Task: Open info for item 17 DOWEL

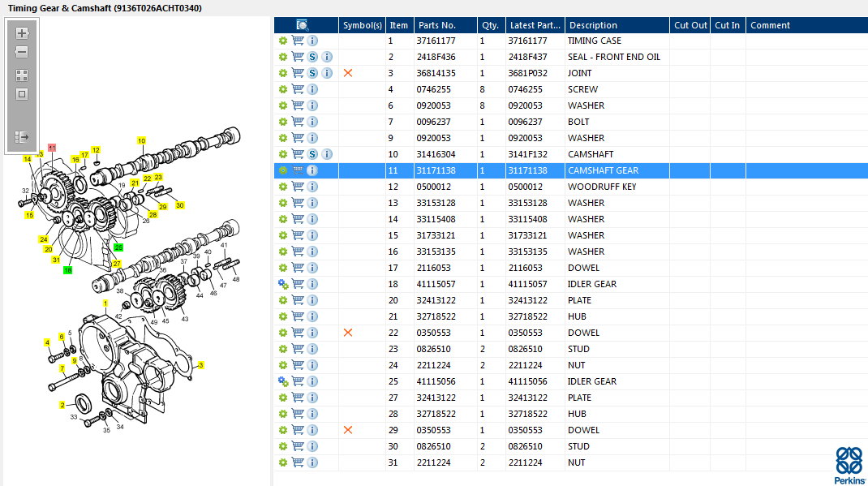Action: click(312, 268)
